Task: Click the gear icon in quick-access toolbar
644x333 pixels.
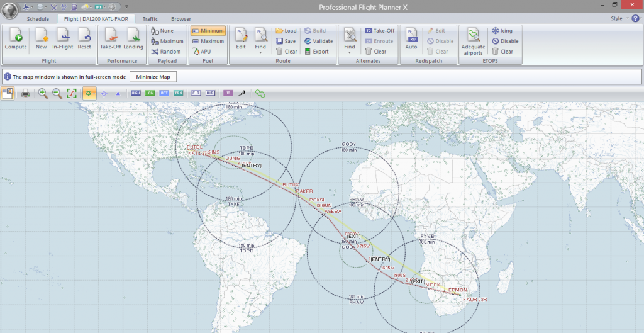Action: pos(112,7)
